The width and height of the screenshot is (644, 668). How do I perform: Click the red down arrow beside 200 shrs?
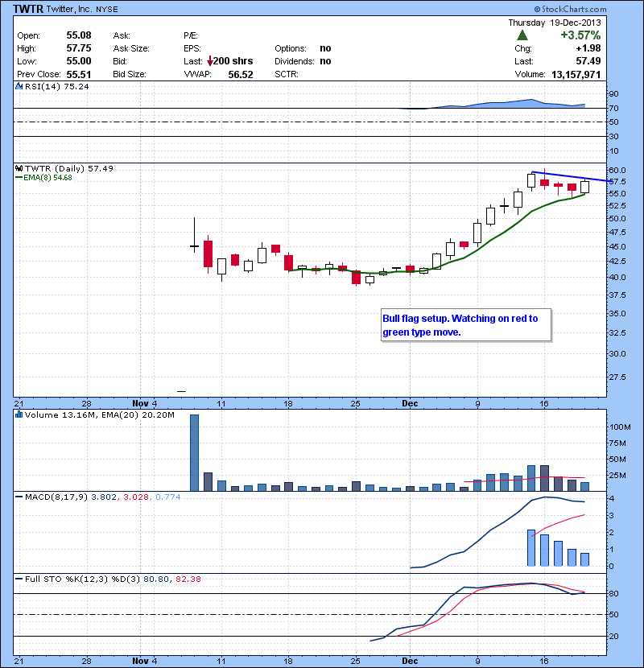pyautogui.click(x=209, y=61)
